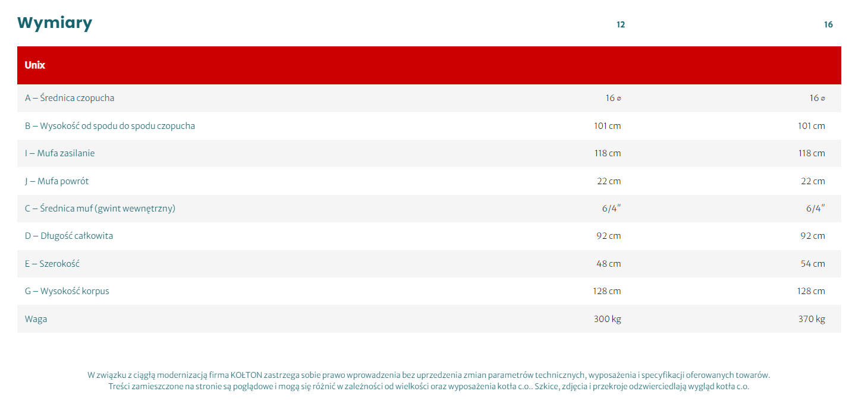Click the 48 cm width value
The width and height of the screenshot is (868, 407).
[608, 264]
